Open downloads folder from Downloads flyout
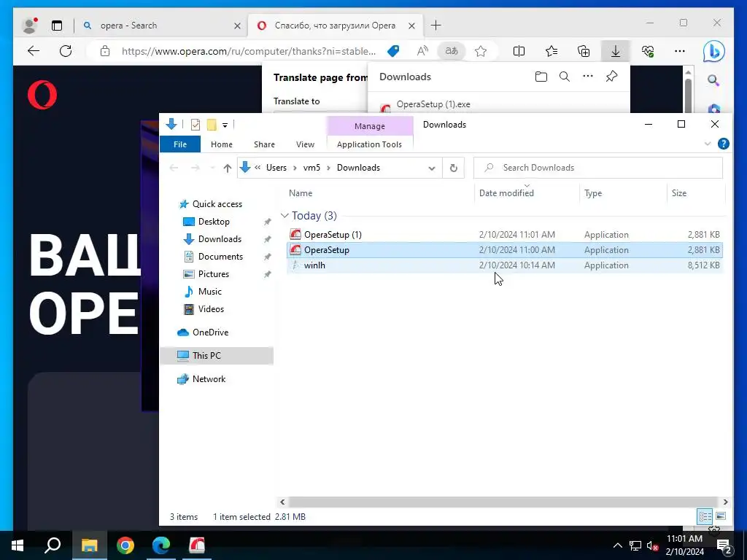 (x=541, y=77)
